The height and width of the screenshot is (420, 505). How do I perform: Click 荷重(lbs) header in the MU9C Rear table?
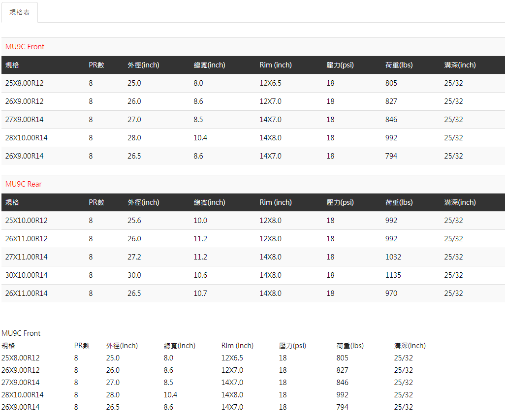tap(399, 202)
